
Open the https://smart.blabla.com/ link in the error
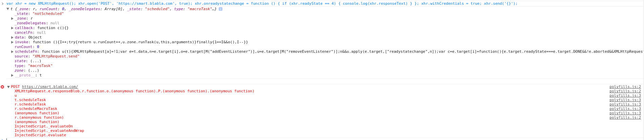pyautogui.click(x=50, y=87)
